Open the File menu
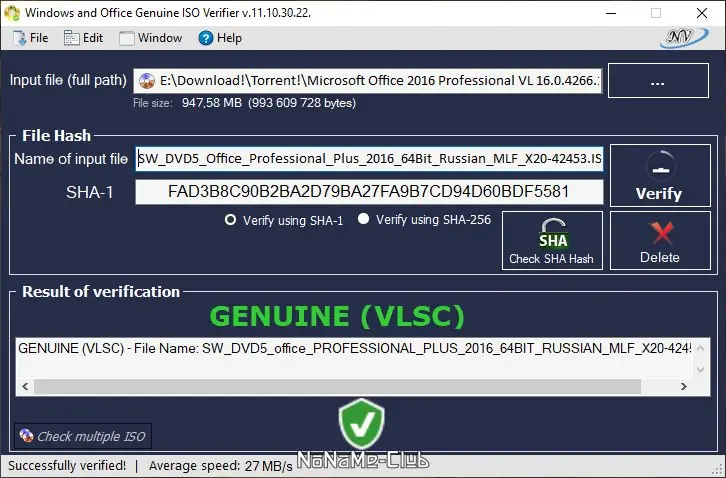Image resolution: width=726 pixels, height=478 pixels. (31, 38)
